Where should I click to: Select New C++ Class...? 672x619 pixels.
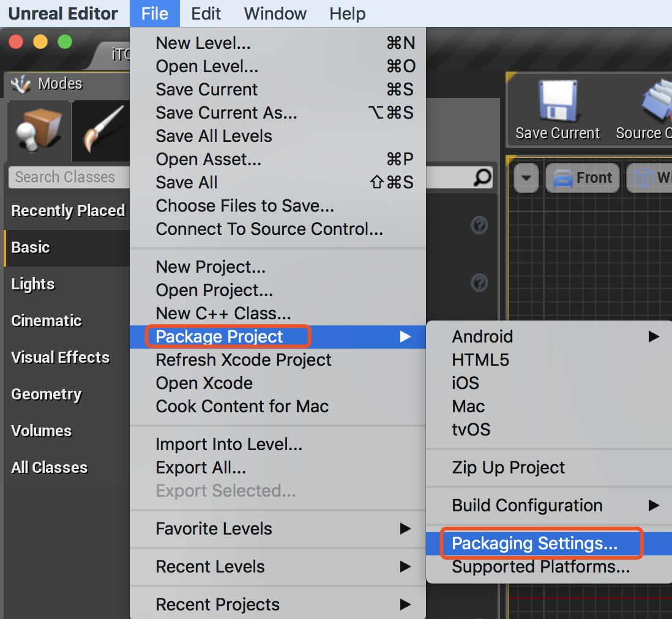point(278,314)
